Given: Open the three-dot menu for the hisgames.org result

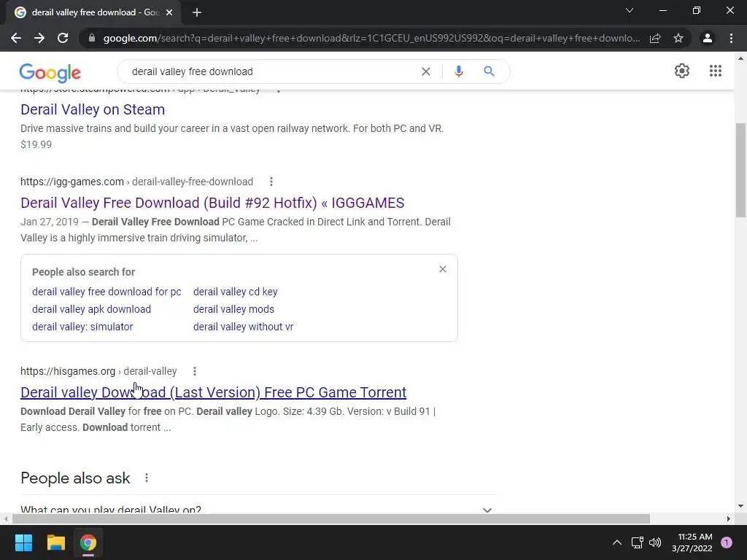Looking at the screenshot, I should pos(194,371).
